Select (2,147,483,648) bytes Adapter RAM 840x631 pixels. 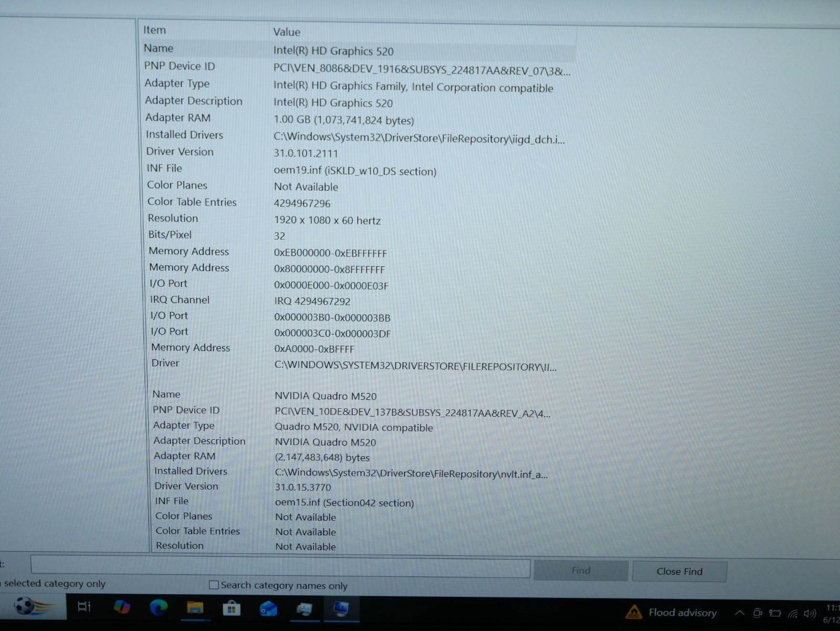[x=322, y=457]
